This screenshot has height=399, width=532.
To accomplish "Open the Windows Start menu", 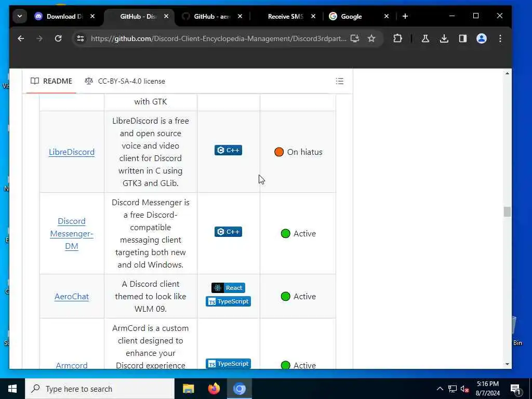I will point(12,389).
